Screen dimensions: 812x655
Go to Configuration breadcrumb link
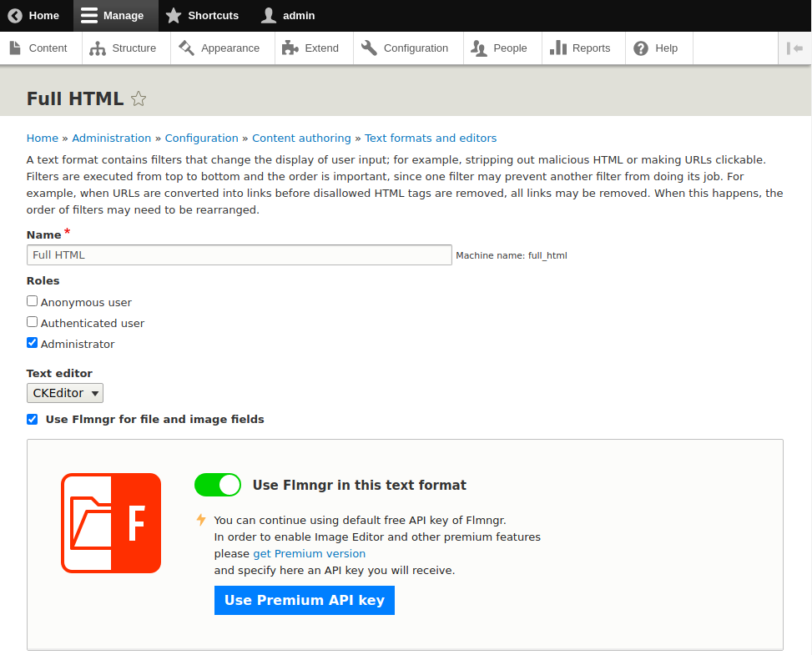pos(201,139)
